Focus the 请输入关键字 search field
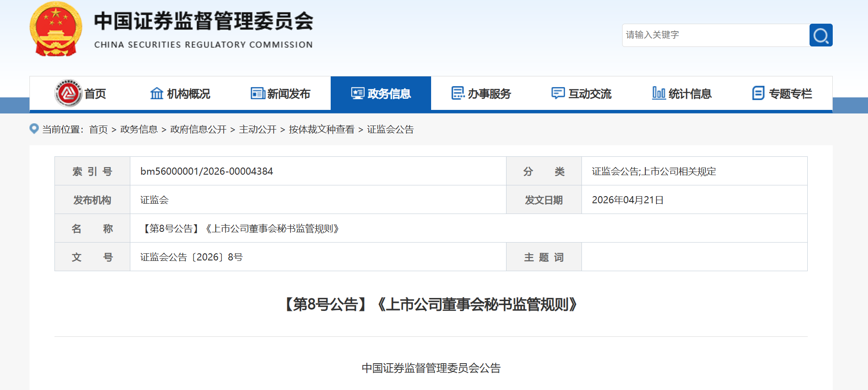The image size is (868, 390). pos(716,35)
